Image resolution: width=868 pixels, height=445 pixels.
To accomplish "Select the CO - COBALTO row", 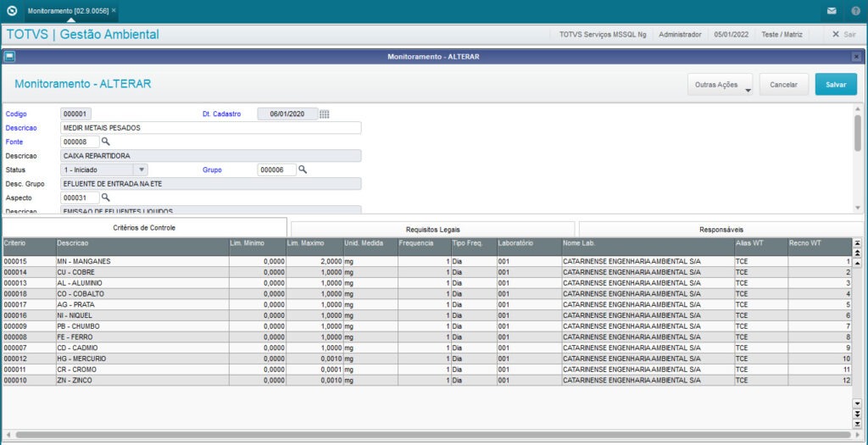I will pyautogui.click(x=427, y=294).
